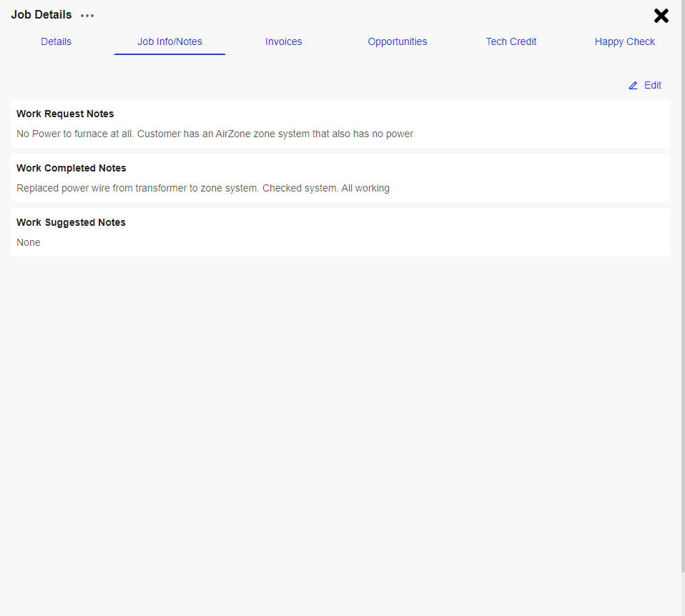This screenshot has width=685, height=616.
Task: Click the Work Completed Notes heading
Action: (x=71, y=168)
